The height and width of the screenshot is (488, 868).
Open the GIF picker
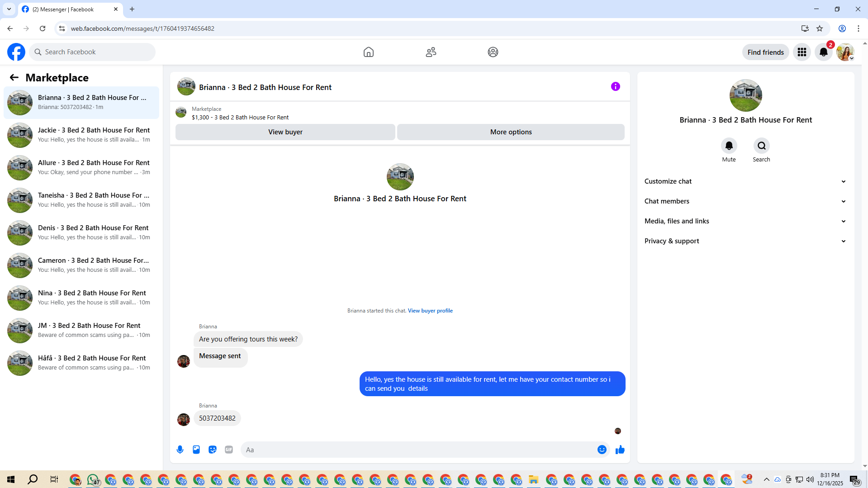point(229,450)
